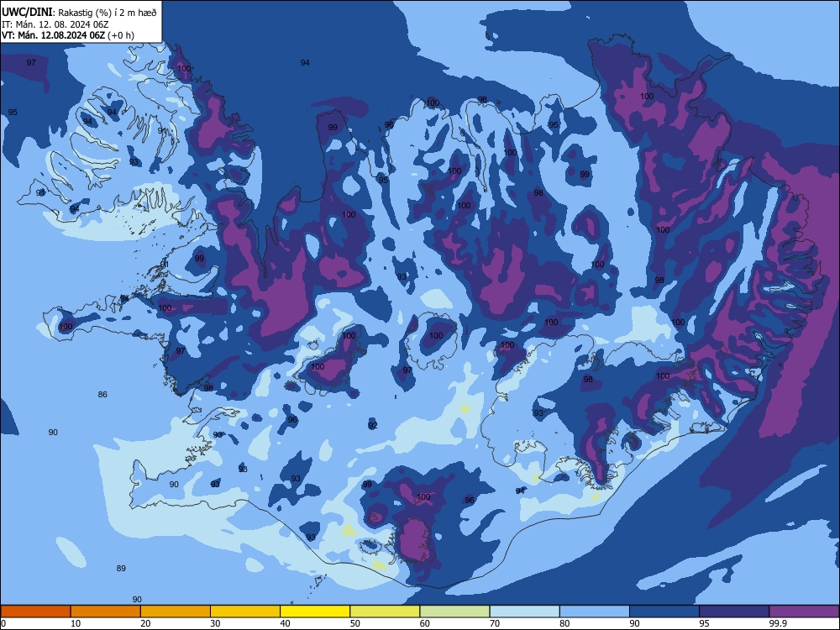Click the '(+0 h)' forecast offset text
The width and height of the screenshot is (840, 630).
pyautogui.click(x=120, y=35)
